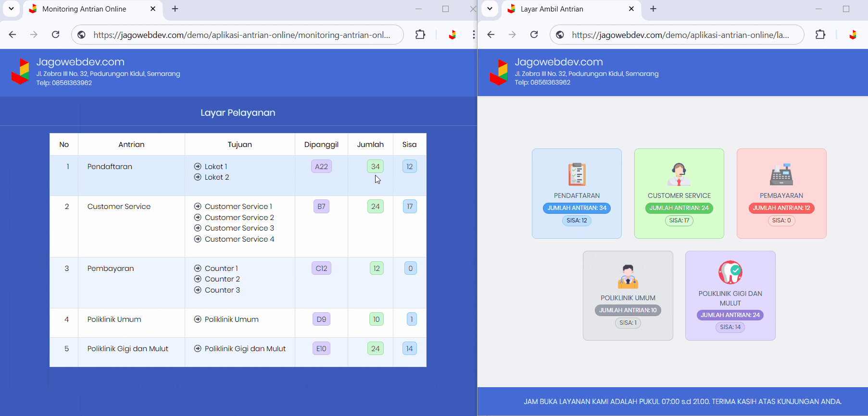Screen dimensions: 868x416
Task: Reload the Monitoring Antrian Online page
Action: (56, 35)
